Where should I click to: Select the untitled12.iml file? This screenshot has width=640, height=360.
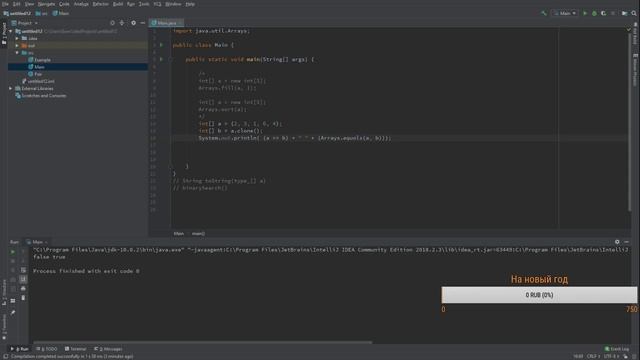pyautogui.click(x=38, y=81)
